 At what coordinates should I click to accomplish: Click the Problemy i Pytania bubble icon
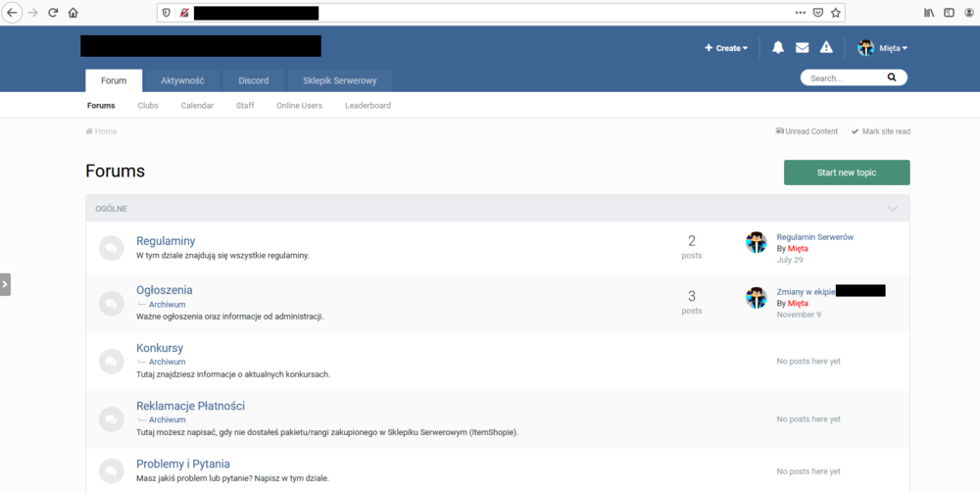point(112,470)
